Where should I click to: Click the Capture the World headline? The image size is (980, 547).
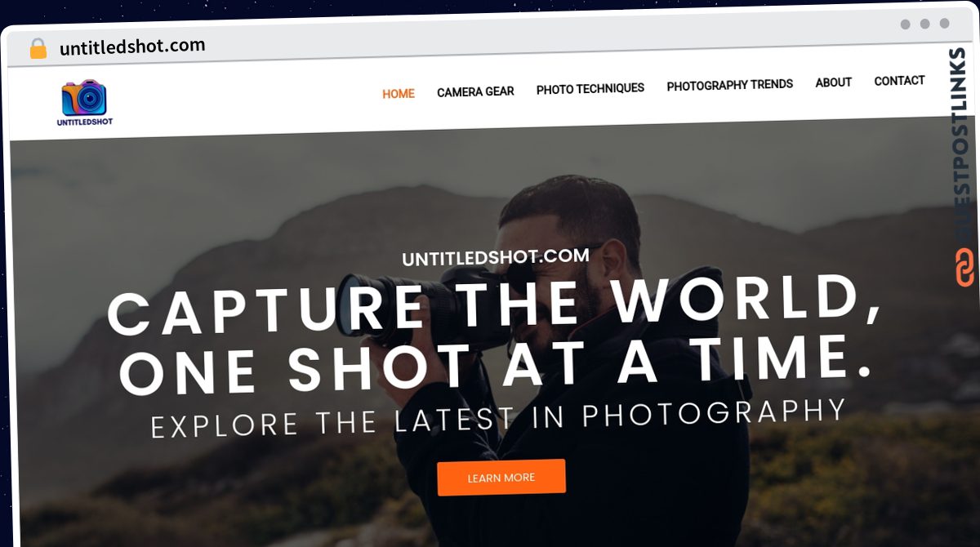[x=495, y=333]
